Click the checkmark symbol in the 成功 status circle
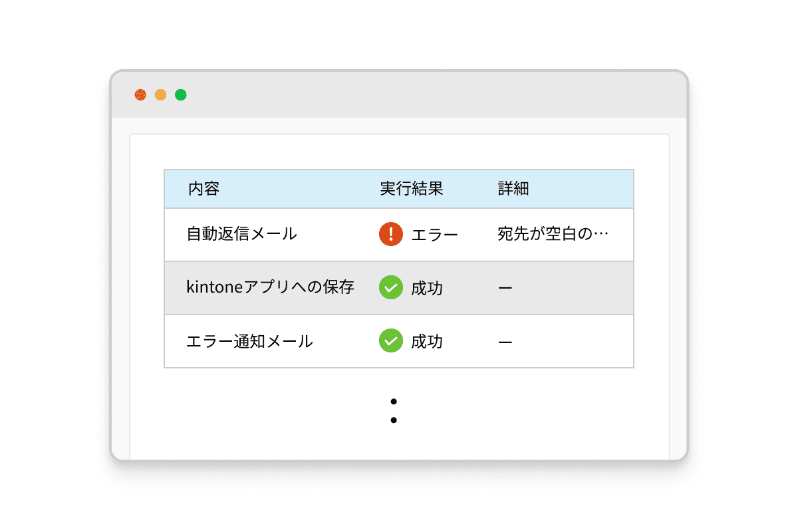The image size is (798, 532). (x=391, y=287)
